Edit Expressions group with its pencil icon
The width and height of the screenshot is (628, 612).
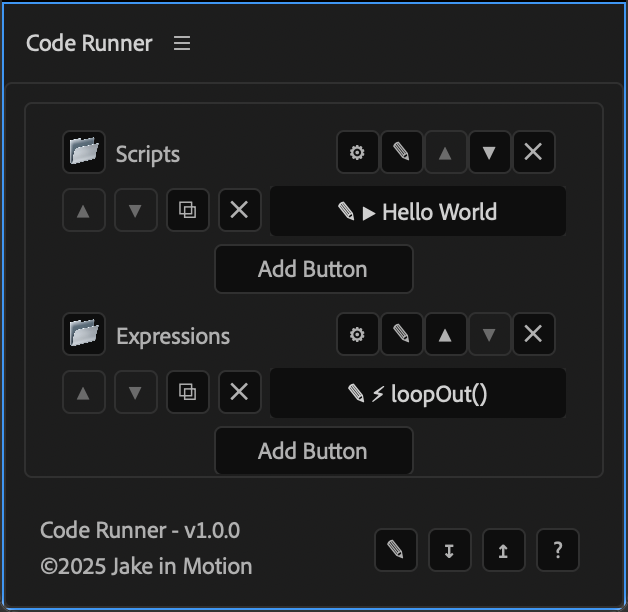pyautogui.click(x=401, y=334)
